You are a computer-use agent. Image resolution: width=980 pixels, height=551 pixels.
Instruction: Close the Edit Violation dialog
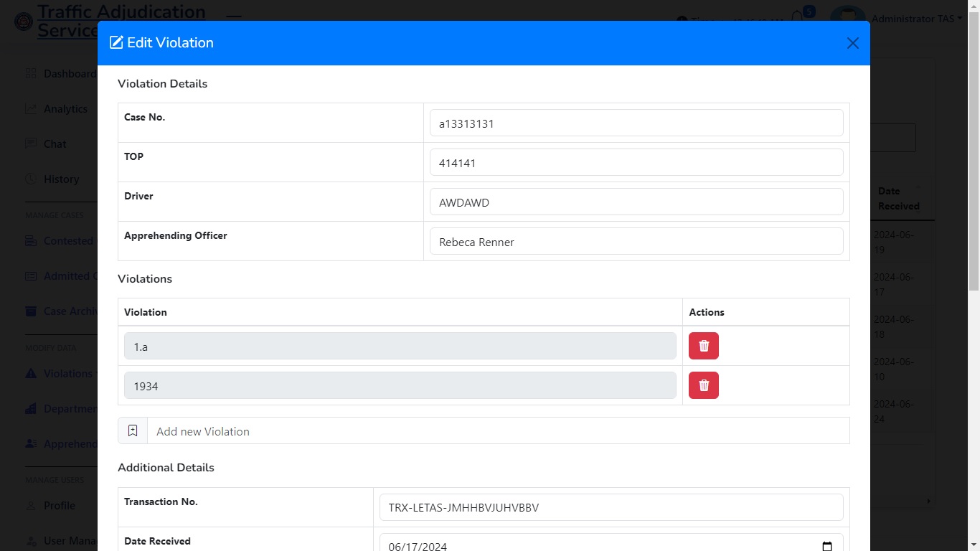click(852, 43)
